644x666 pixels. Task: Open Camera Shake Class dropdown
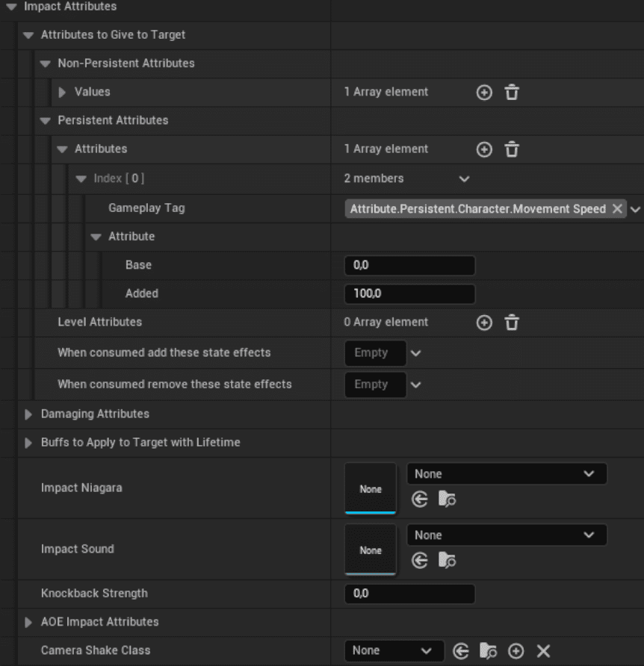pos(394,651)
